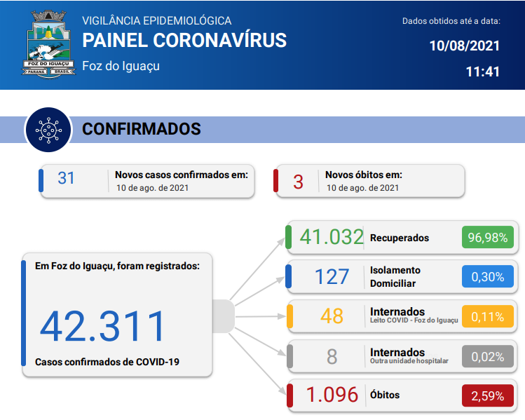Click the date 10/08/2021
Screen dimensions: 525x420
pyautogui.click(x=465, y=46)
